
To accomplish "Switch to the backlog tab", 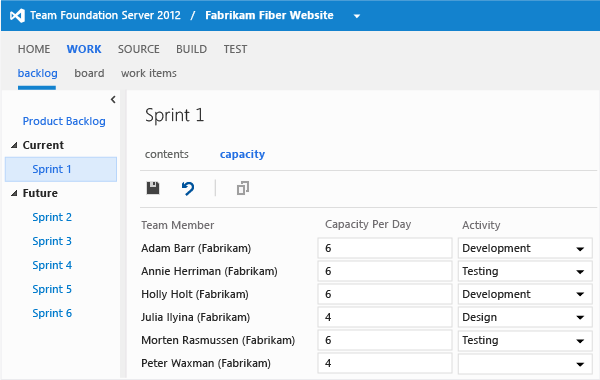I will pyautogui.click(x=38, y=73).
